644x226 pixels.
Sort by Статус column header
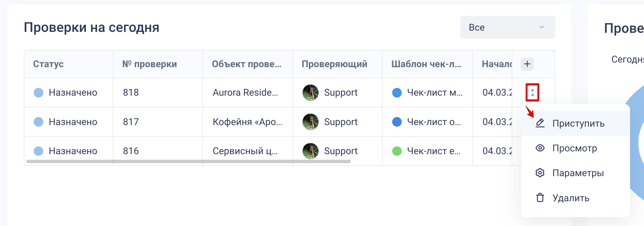tap(48, 64)
